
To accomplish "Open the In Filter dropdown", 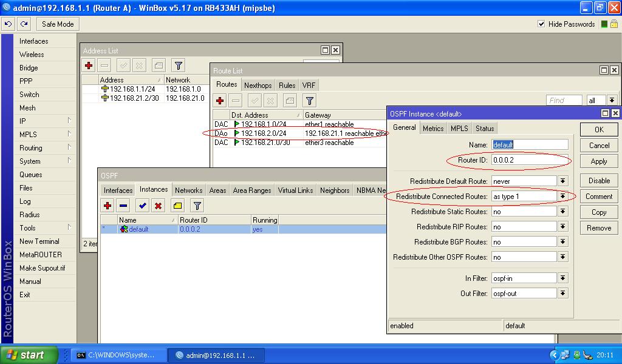I will (x=563, y=278).
